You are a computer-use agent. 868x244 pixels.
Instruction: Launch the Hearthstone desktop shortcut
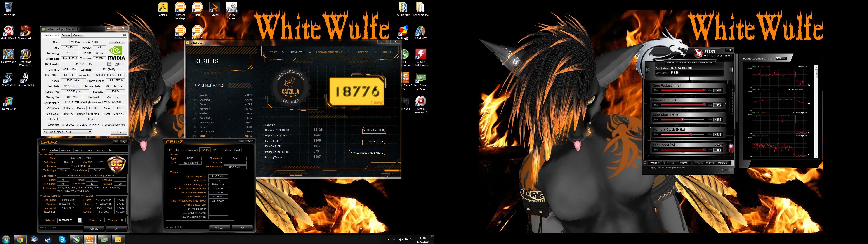coord(8,56)
